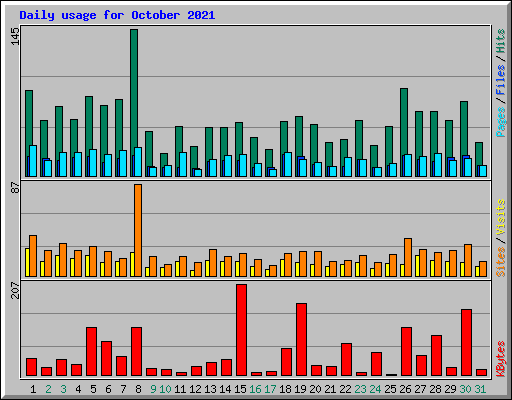Click day label 28 on the x-axis
Screen dimensions: 512x400
coord(435,389)
